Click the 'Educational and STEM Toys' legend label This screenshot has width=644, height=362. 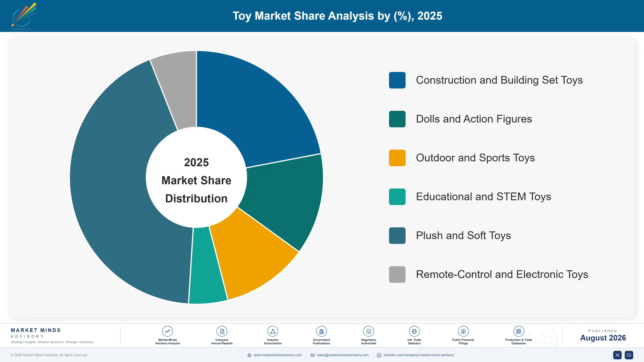(x=484, y=197)
